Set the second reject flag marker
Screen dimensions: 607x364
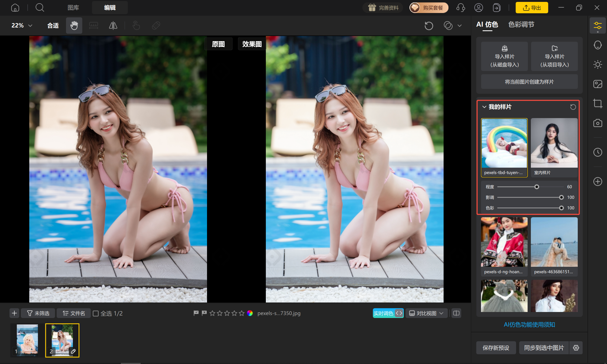click(204, 313)
